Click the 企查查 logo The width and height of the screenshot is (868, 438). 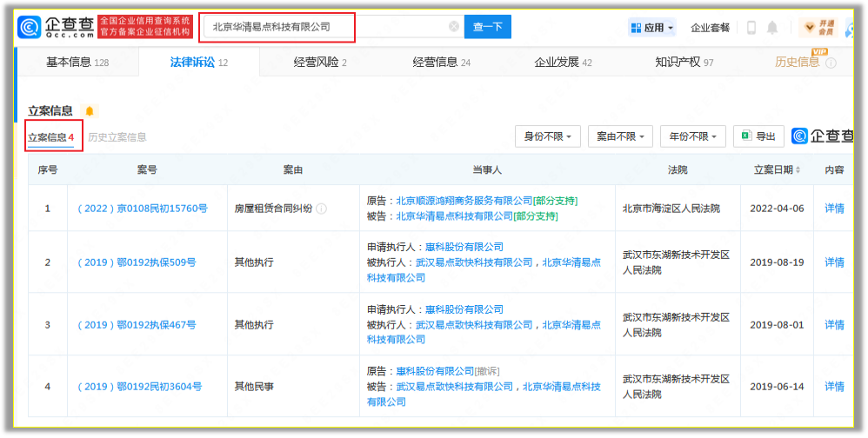(56, 27)
